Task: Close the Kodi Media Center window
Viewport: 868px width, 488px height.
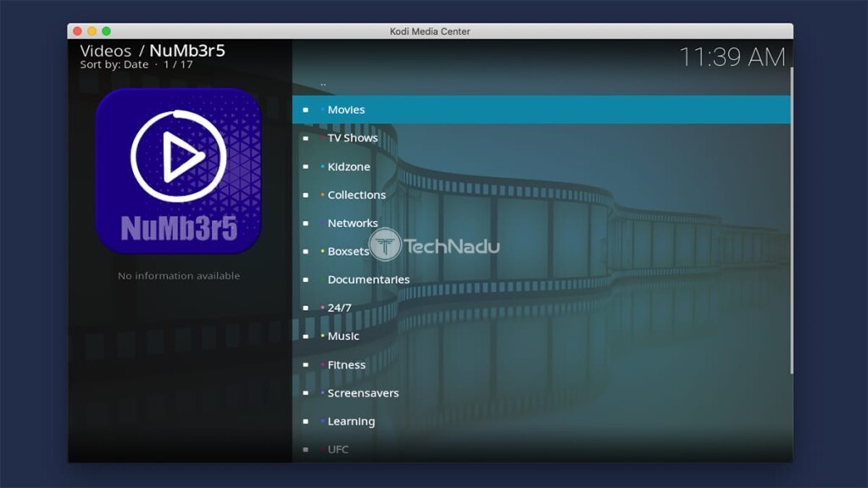Action: click(77, 31)
